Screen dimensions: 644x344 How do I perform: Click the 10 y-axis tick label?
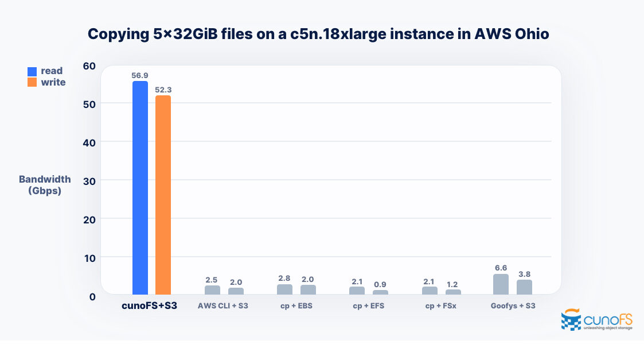(x=89, y=258)
